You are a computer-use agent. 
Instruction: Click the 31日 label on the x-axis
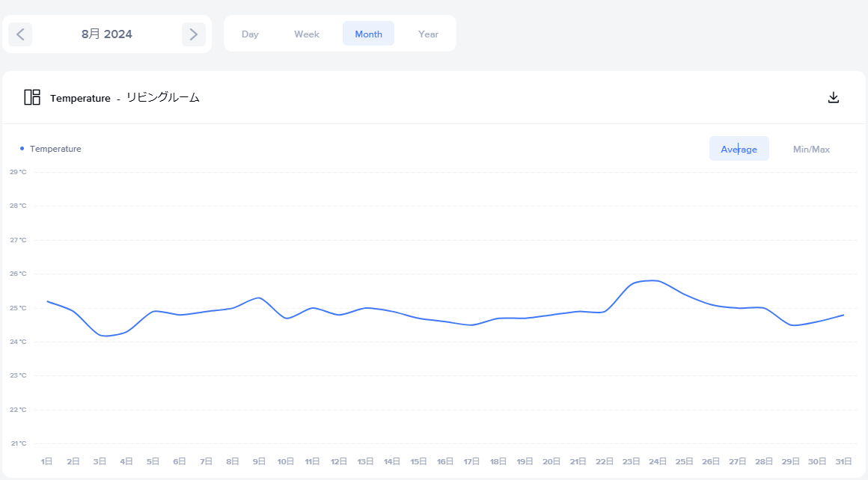(844, 462)
